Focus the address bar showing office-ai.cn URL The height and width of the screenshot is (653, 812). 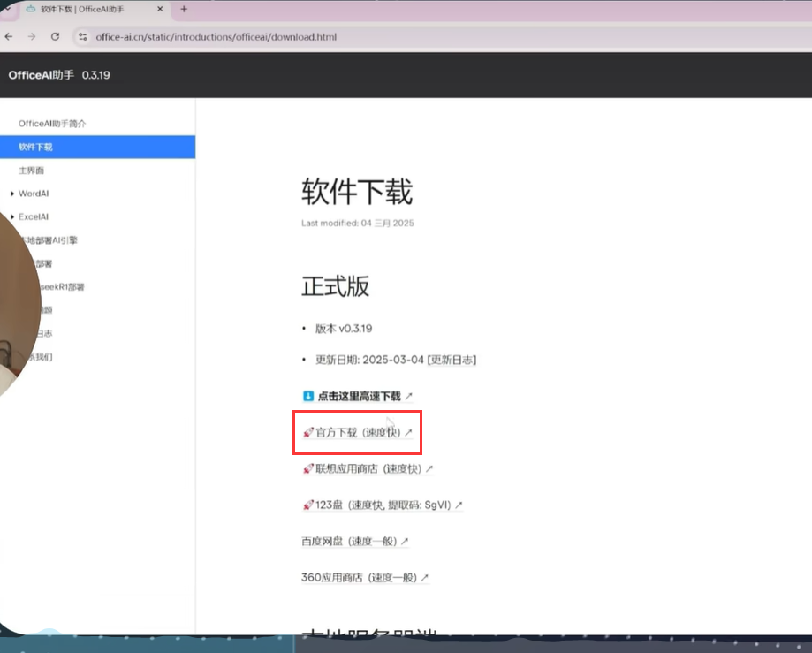(216, 37)
